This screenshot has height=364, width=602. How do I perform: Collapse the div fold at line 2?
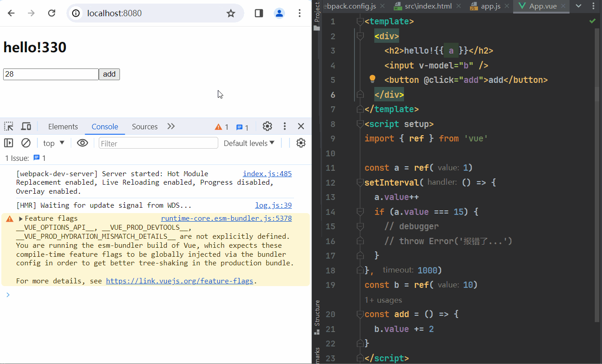click(360, 36)
